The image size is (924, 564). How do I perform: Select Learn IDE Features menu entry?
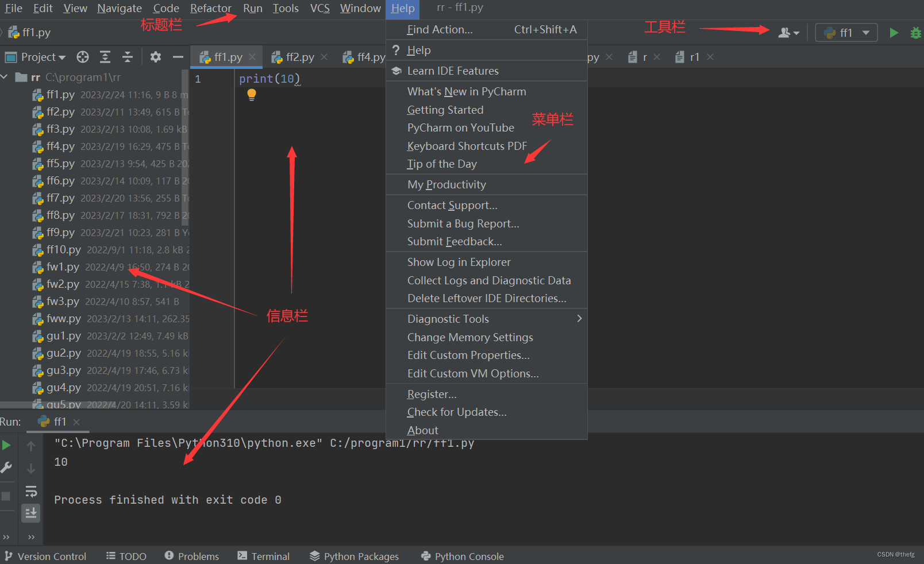487,71
